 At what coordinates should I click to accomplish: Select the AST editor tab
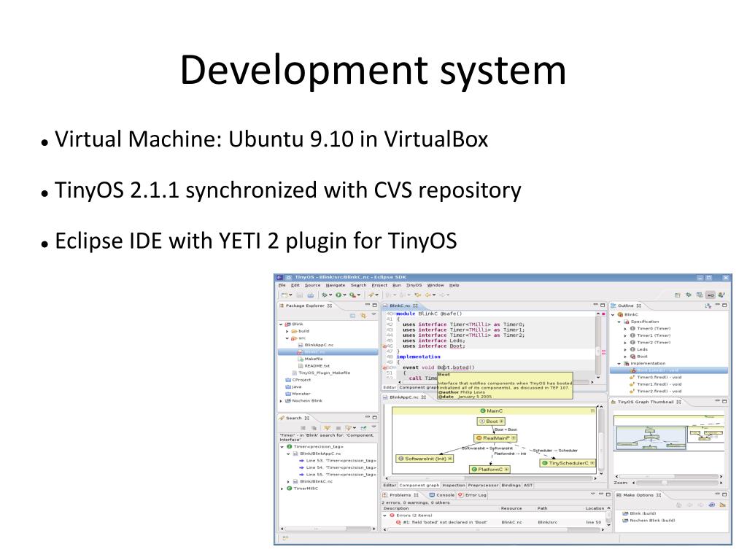[528, 485]
